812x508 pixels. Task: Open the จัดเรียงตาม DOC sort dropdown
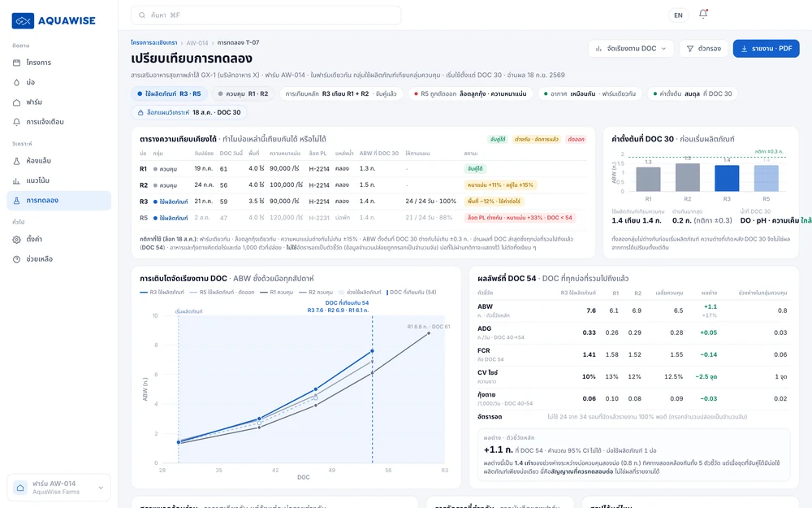pos(631,49)
